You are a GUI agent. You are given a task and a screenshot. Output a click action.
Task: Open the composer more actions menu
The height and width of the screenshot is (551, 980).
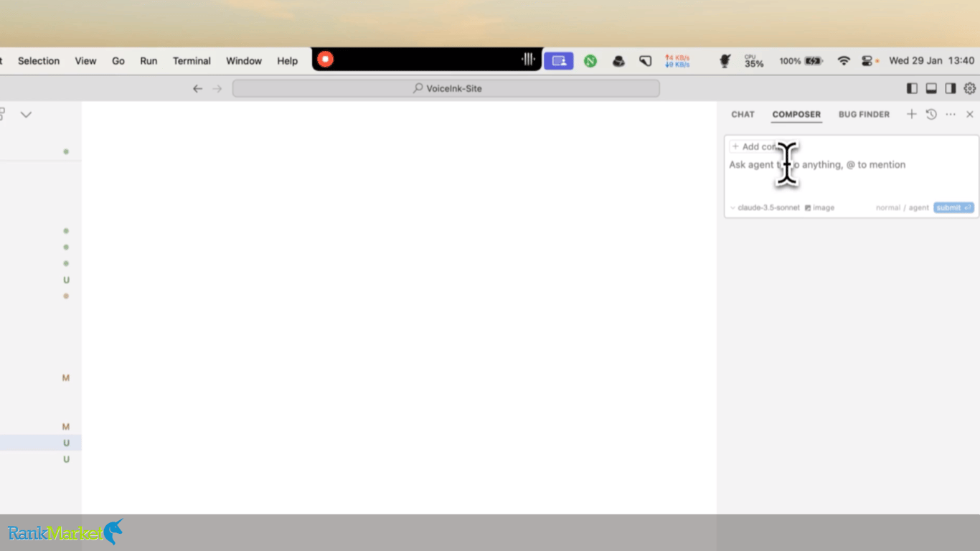coord(951,114)
